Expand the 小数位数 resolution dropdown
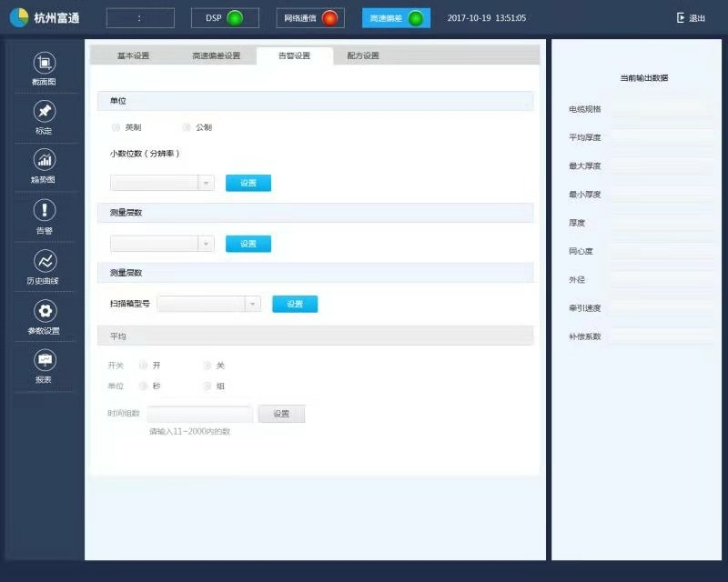Viewport: 728px width, 582px height. (207, 183)
